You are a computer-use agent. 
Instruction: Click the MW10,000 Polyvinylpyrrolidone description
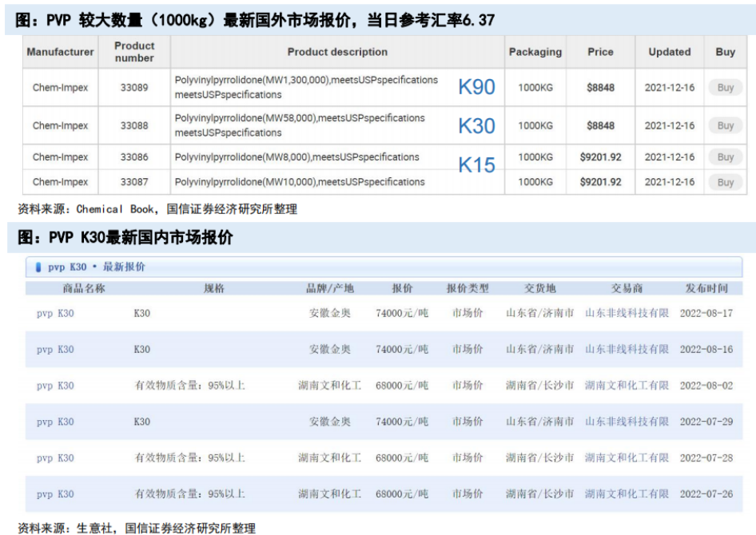point(300,182)
